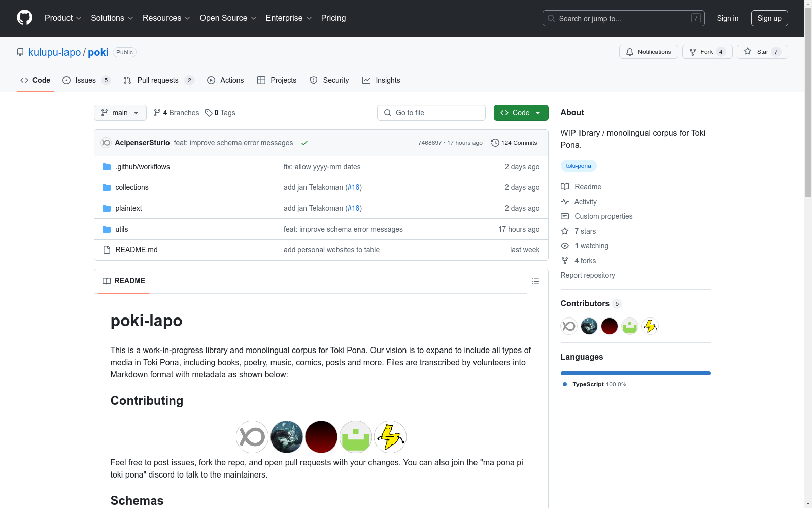Expand the Enterprise menu
Screen dimensions: 812x508
(289, 18)
